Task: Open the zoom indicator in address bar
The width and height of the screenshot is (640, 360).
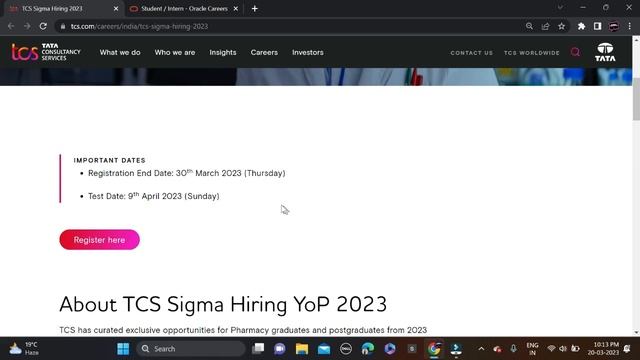Action: pos(529,26)
